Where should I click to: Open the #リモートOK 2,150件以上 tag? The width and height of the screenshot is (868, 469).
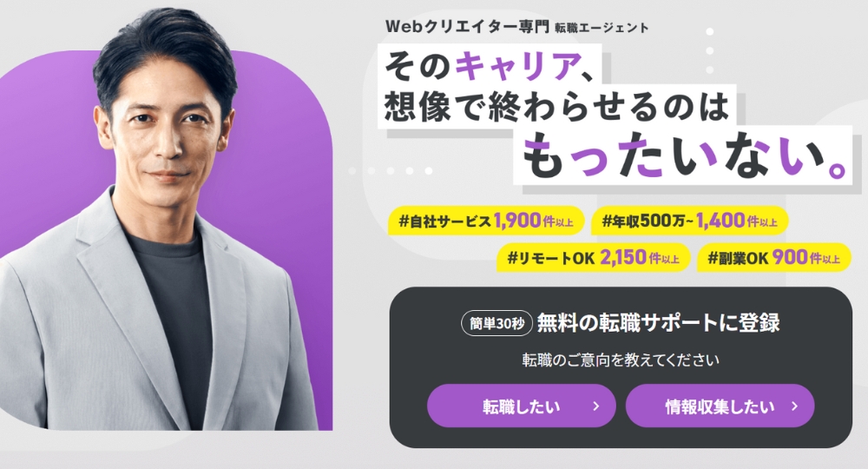tap(593, 257)
